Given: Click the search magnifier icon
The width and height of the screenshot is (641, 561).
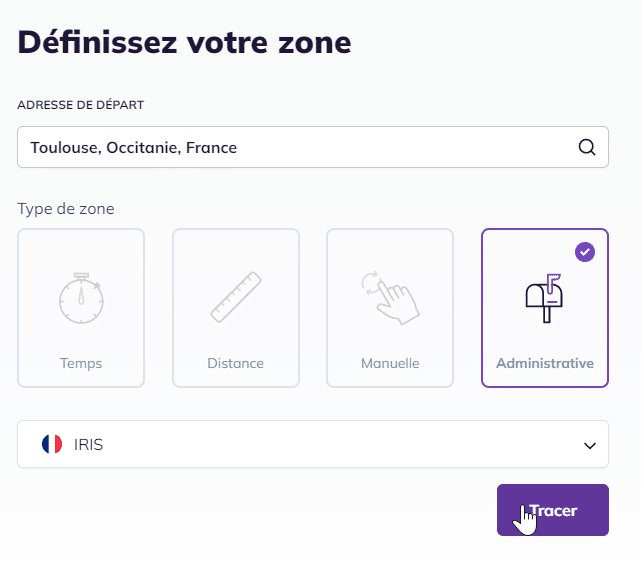Looking at the screenshot, I should click(x=587, y=147).
